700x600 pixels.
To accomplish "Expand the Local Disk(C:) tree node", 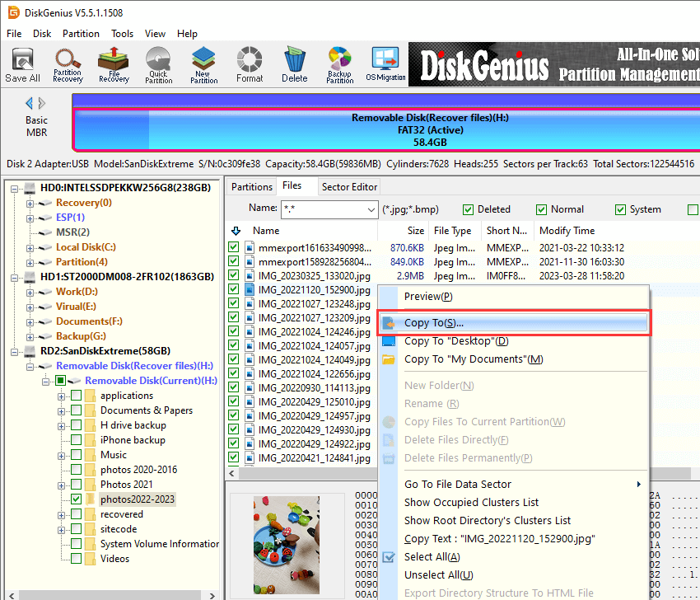I will pyautogui.click(x=30, y=248).
